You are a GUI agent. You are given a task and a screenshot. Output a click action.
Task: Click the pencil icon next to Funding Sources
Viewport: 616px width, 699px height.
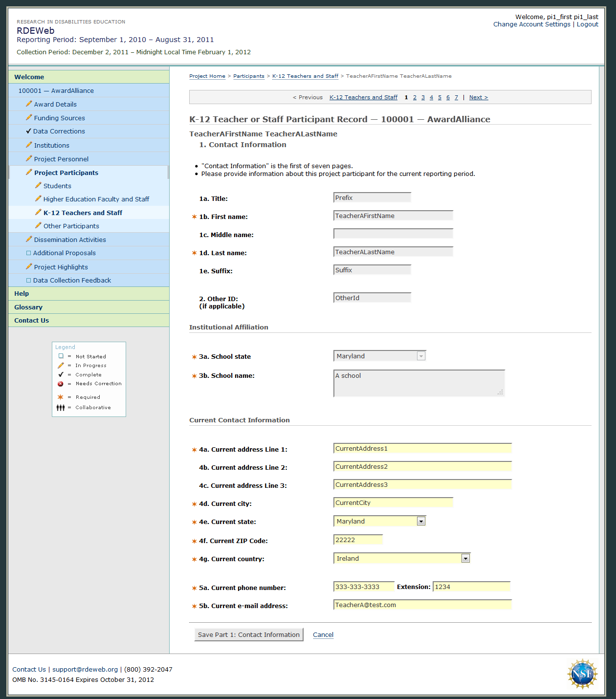tap(29, 117)
